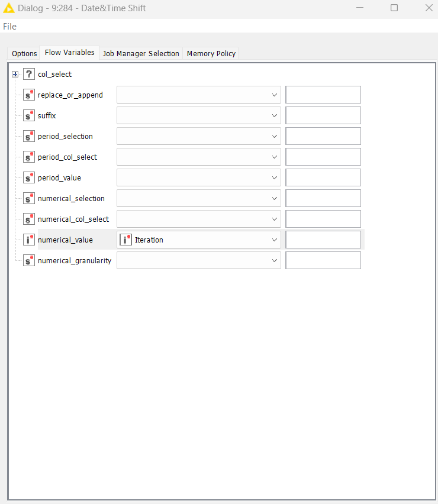438x504 pixels.
Task: Switch to the Memory Policy tab
Action: point(211,53)
